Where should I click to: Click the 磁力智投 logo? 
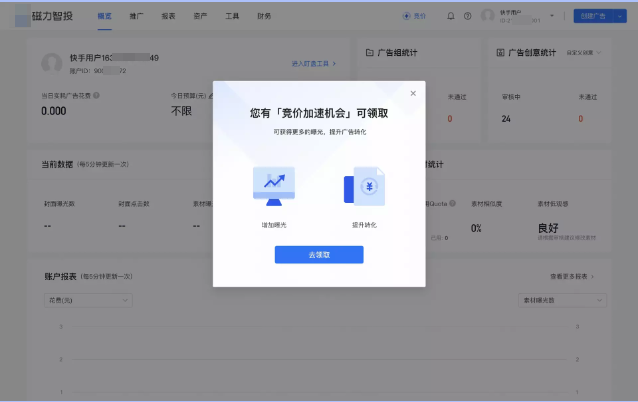coord(44,16)
